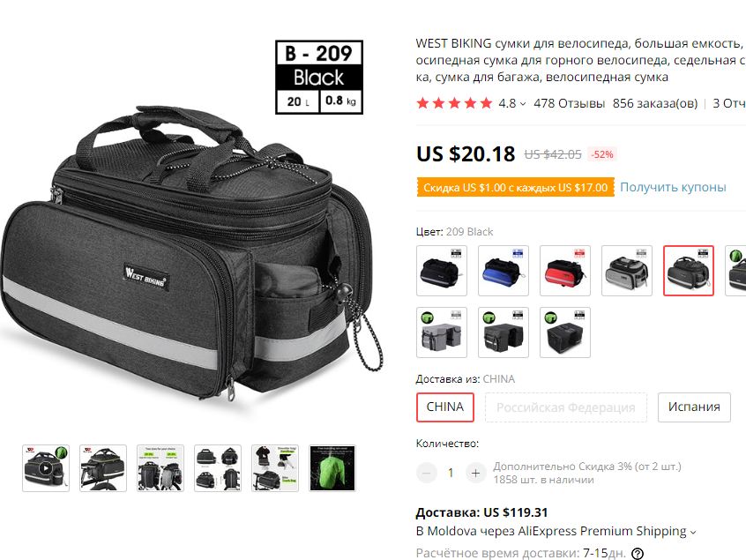Play the product video thumbnail
Image resolution: width=746 pixels, height=560 pixels.
pyautogui.click(x=46, y=468)
